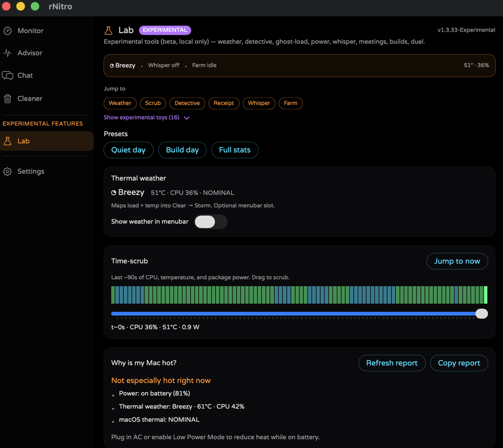This screenshot has width=503, height=448.
Task: Click 'macOS thermal: NOMINAL' line
Action: pos(159,420)
